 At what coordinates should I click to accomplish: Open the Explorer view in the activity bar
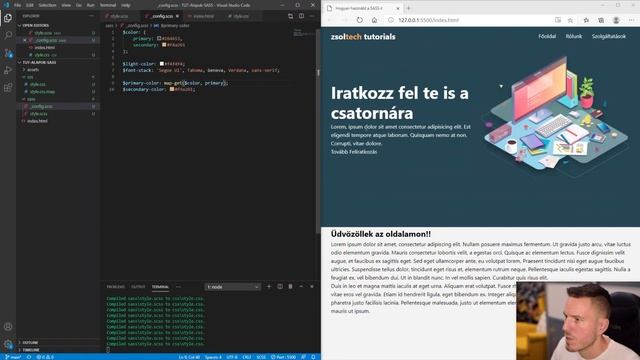tap(8, 18)
